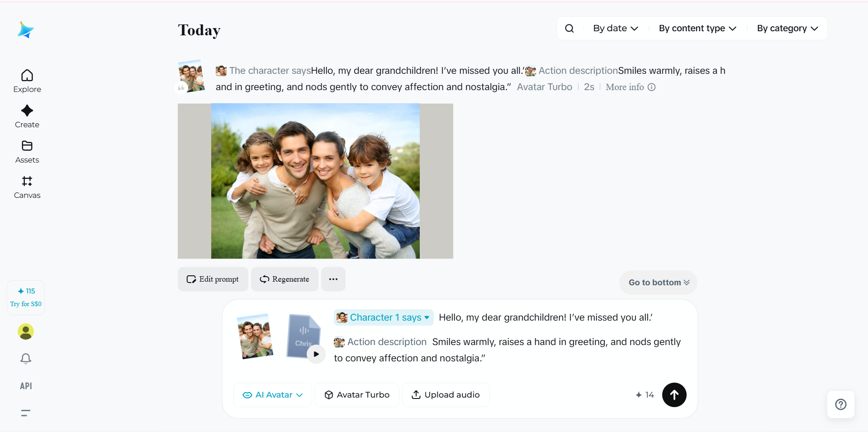The height and width of the screenshot is (432, 868).
Task: Choose the Avatar Turbo model
Action: (357, 395)
